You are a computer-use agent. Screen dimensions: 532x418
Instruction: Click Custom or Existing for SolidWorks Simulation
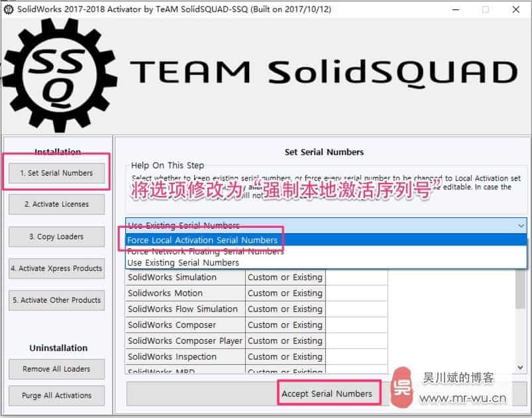tap(286, 278)
